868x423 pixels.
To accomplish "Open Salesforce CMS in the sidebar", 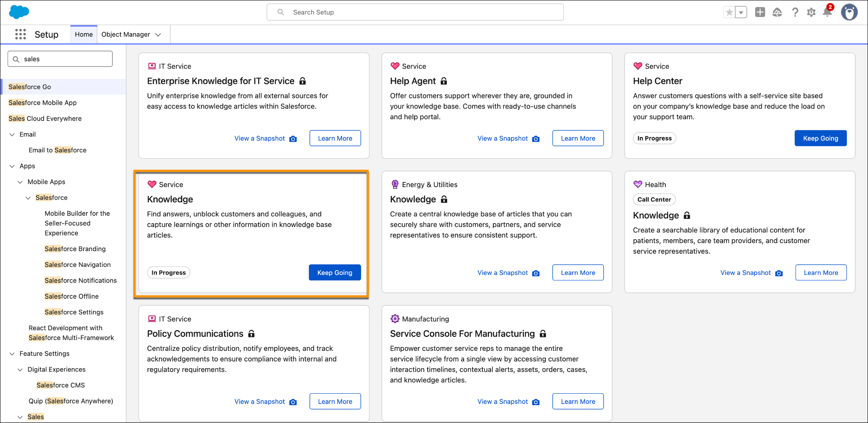I will tap(61, 385).
